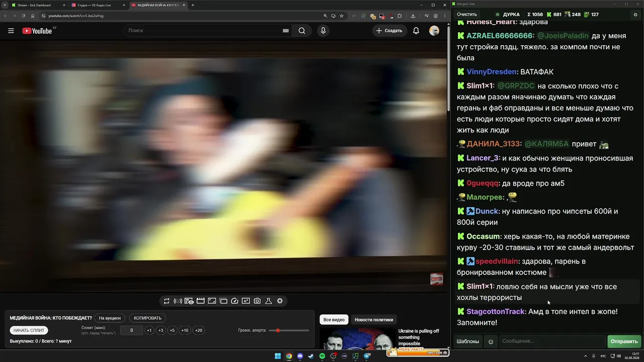Viewport: 644px width, 362px height.
Task: Reload the page in Chrome
Action: click(x=23, y=16)
